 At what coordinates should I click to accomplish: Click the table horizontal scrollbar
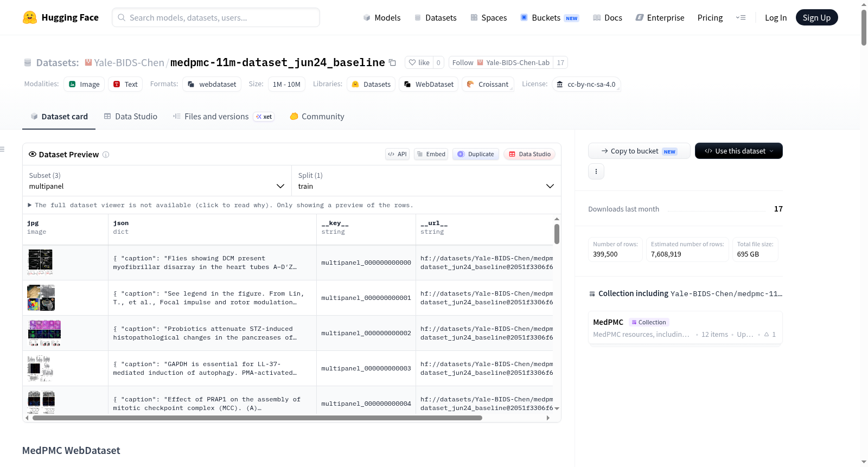[257, 418]
